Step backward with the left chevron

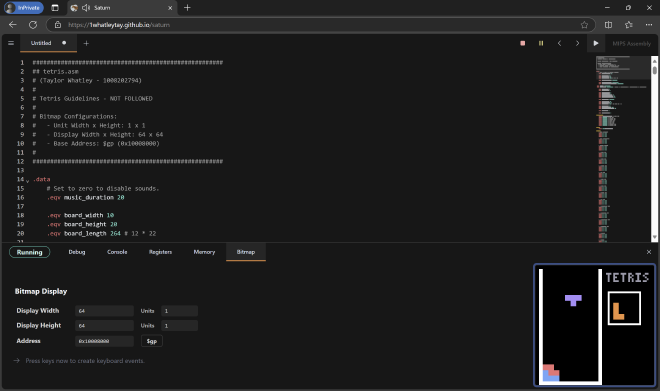point(559,43)
